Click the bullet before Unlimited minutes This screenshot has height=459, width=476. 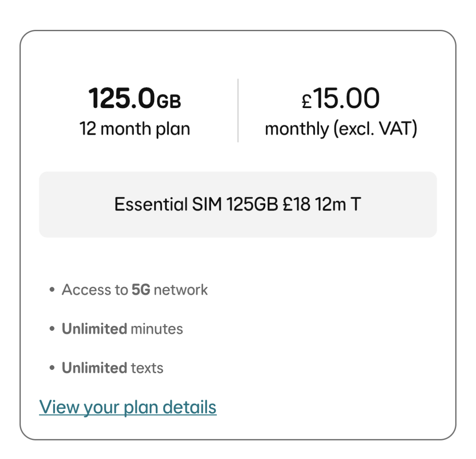52,329
